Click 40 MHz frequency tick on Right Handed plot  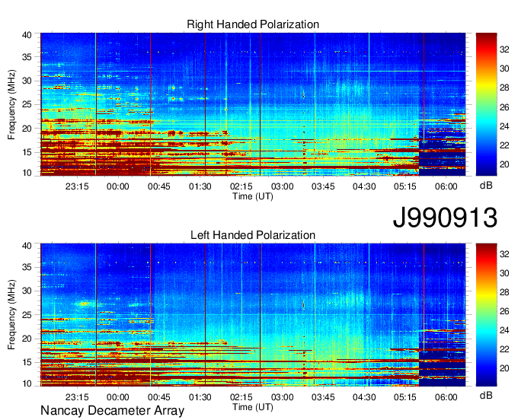27,35
